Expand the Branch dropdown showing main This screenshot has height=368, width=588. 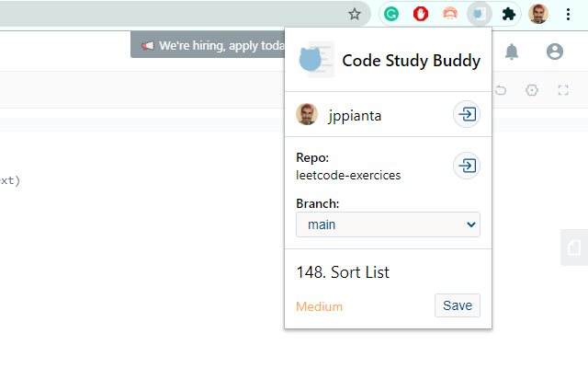[388, 224]
